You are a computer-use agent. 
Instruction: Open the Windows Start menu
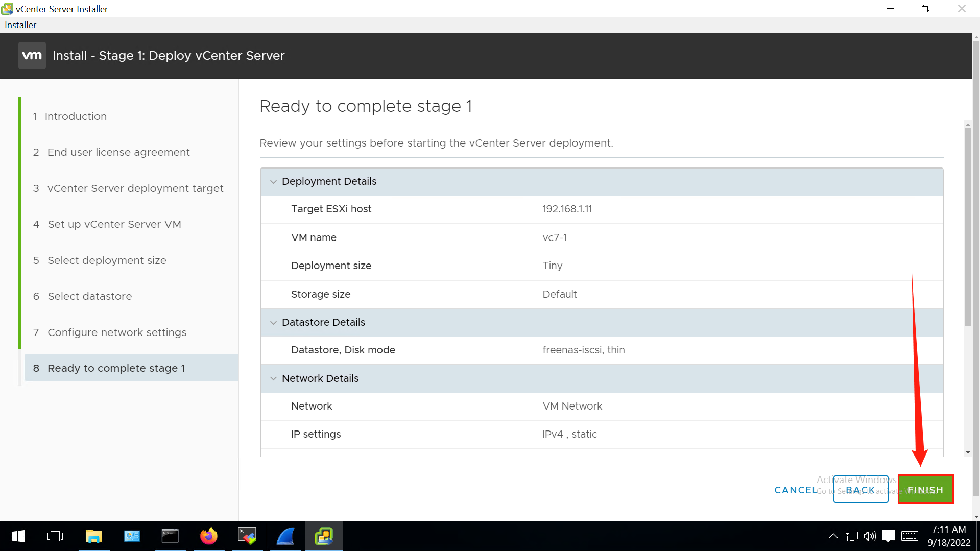(18, 536)
